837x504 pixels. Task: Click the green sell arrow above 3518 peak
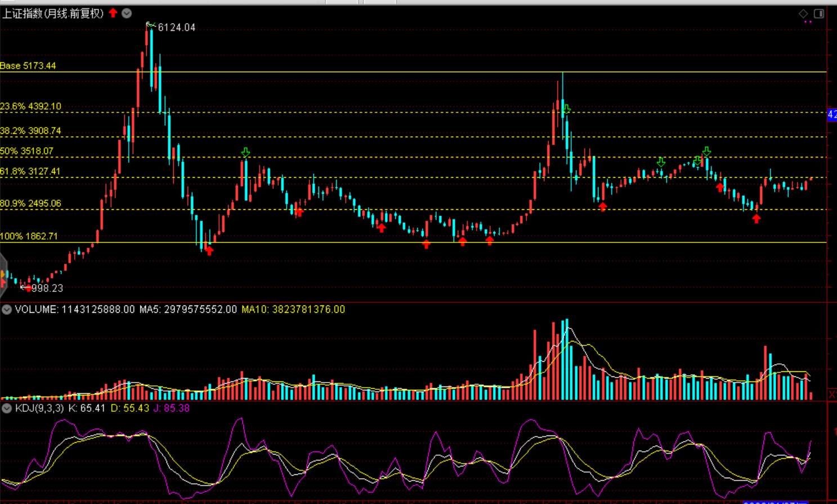(245, 152)
